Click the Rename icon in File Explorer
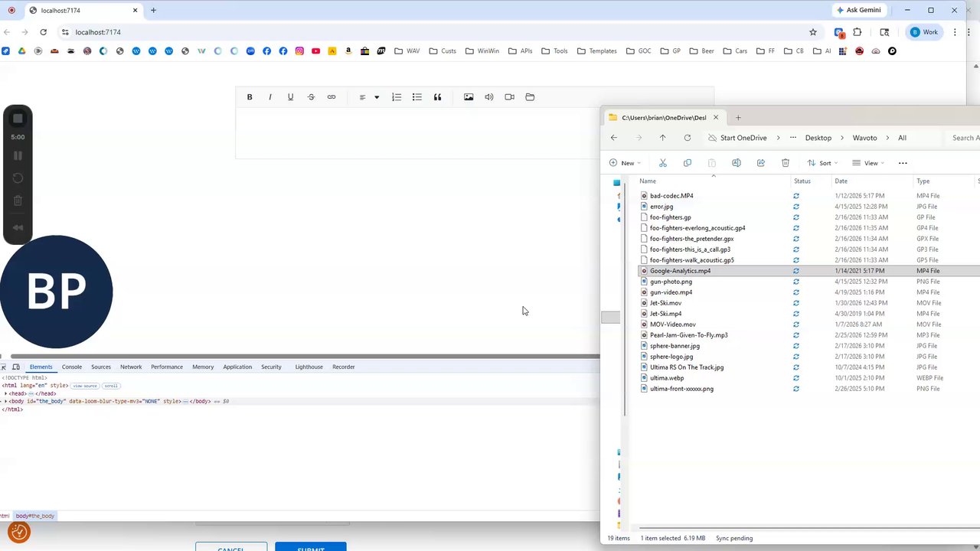980x551 pixels. (737, 163)
